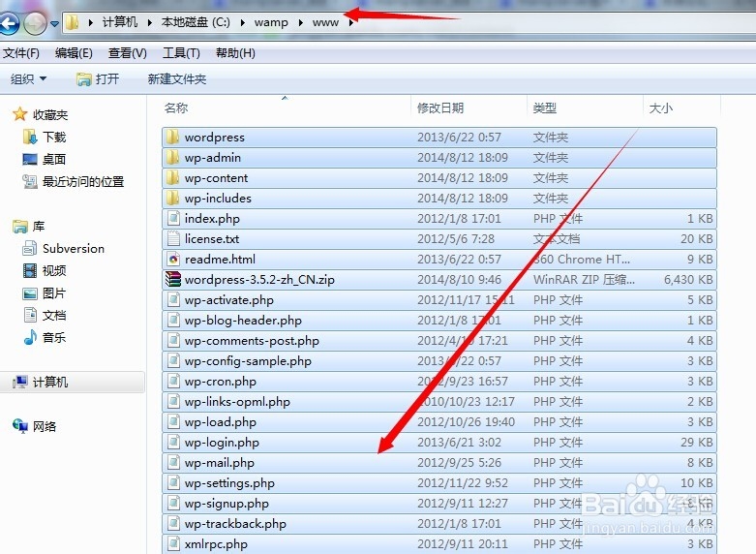756x554 pixels.
Task: Click the wp-trackback.php file name
Action: coord(235,524)
